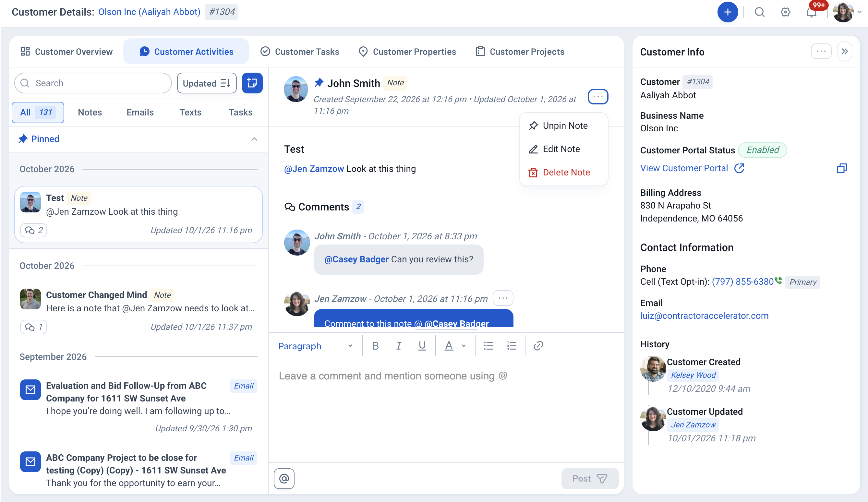
Task: Switch to Customer Properties tab
Action: (x=407, y=52)
